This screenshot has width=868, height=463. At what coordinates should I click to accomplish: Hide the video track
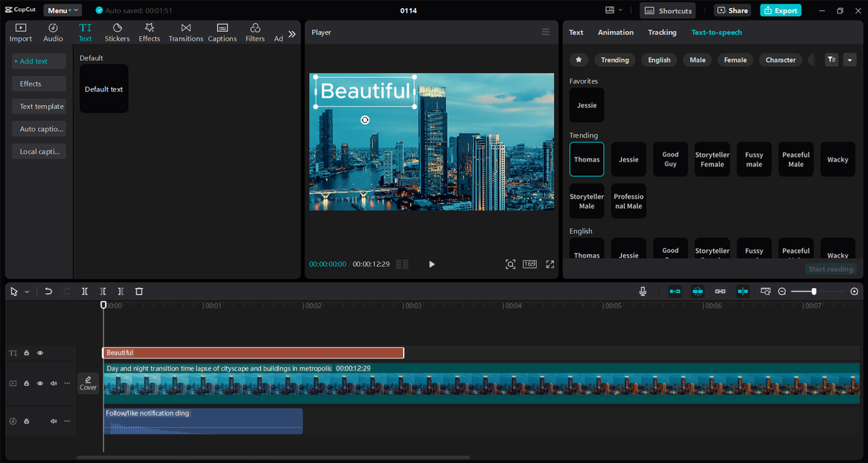click(40, 384)
